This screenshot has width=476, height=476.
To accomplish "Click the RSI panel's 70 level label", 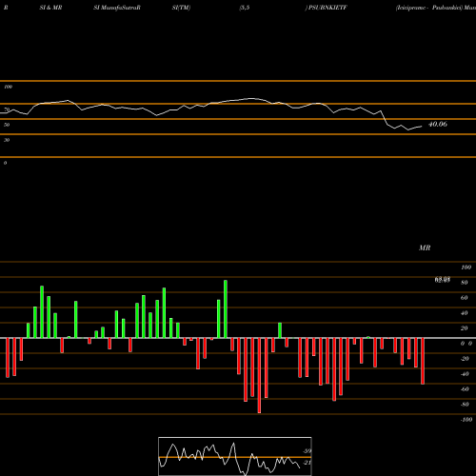I will click(7, 109).
